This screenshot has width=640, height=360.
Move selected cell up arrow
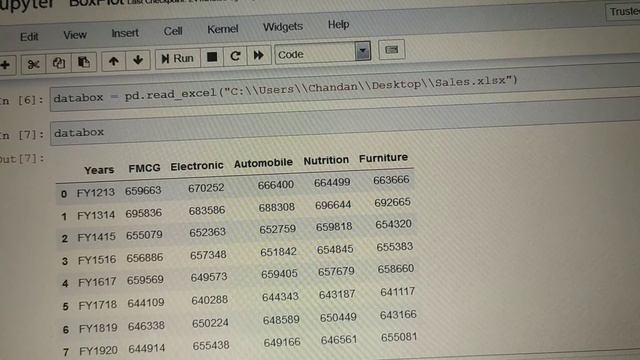pyautogui.click(x=113, y=61)
